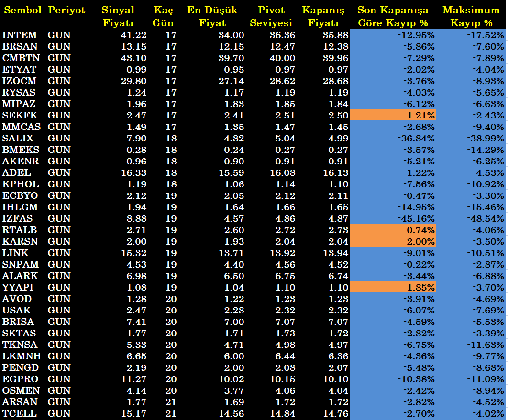Click the AKENR symbol cell
The height and width of the screenshot is (420, 508).
[21, 161]
